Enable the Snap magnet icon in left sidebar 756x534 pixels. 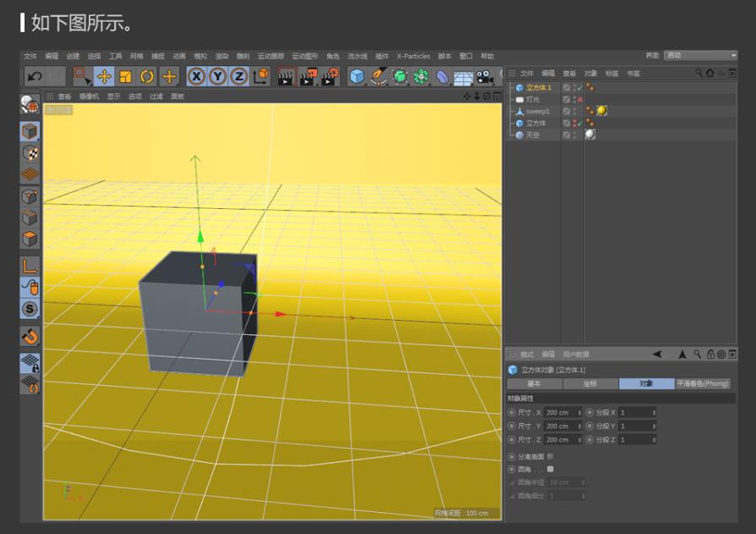[x=30, y=336]
